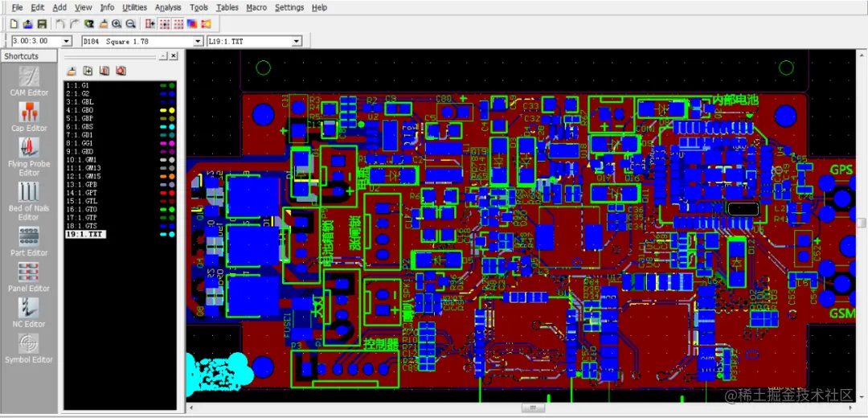Click round orange swatch of 12:1.GM15
The height and width of the screenshot is (418, 868).
[172, 177]
